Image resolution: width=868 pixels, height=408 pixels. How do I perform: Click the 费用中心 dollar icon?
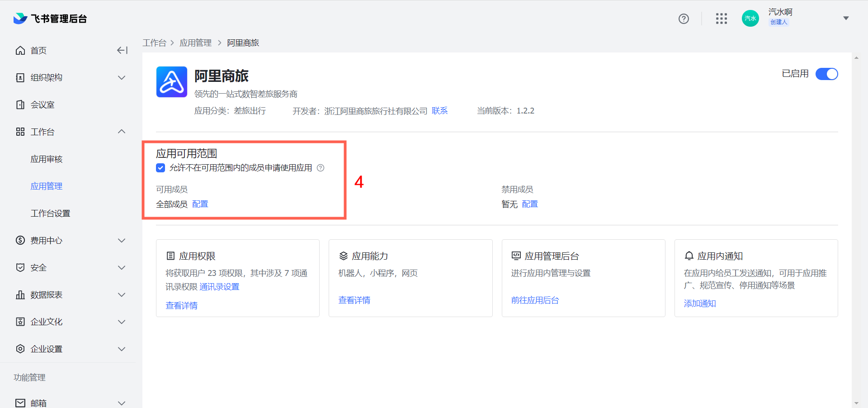[20, 240]
